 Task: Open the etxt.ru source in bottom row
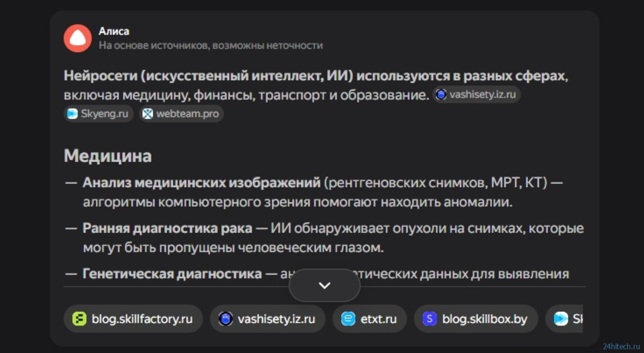click(369, 319)
